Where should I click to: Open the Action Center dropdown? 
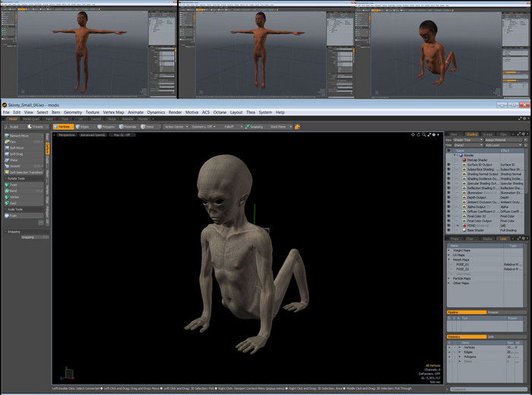tap(176, 127)
